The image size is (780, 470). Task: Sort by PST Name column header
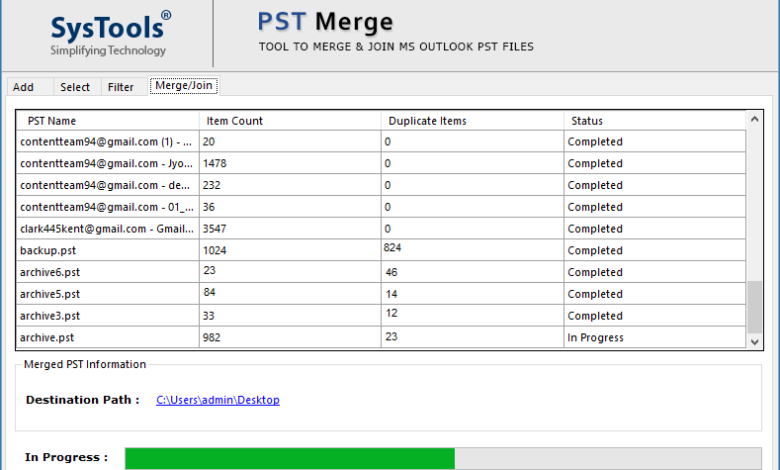(107, 121)
